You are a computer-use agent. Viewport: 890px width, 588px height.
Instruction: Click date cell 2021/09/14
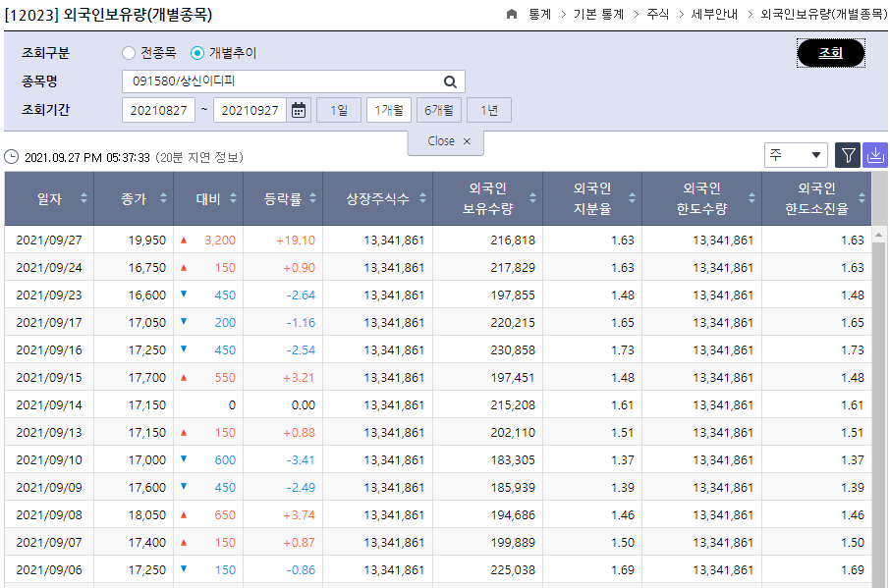point(49,404)
